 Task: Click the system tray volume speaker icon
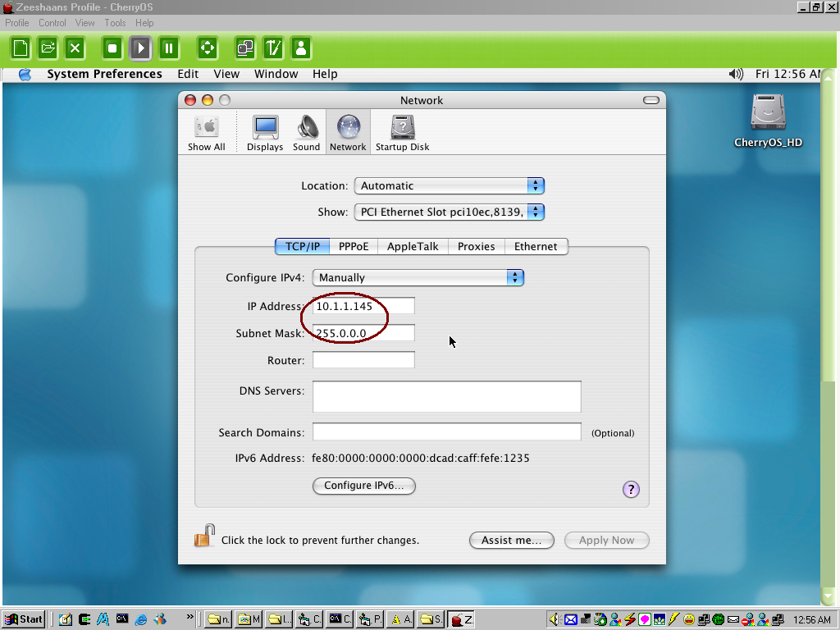pyautogui.click(x=554, y=620)
